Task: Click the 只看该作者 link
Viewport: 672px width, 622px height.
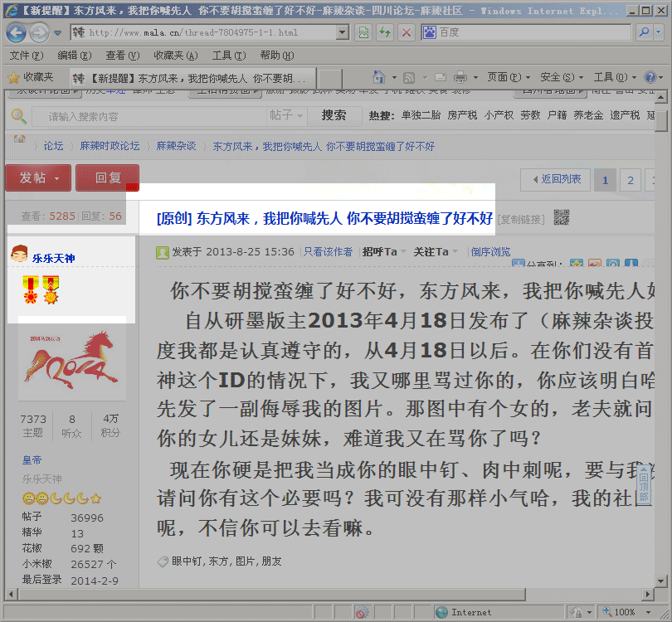Action: pyautogui.click(x=328, y=252)
